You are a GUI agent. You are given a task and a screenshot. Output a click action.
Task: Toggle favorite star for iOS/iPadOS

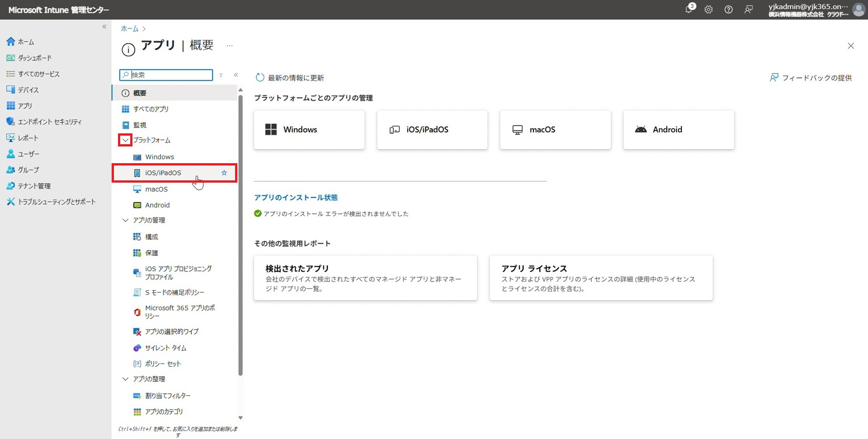pyautogui.click(x=224, y=173)
